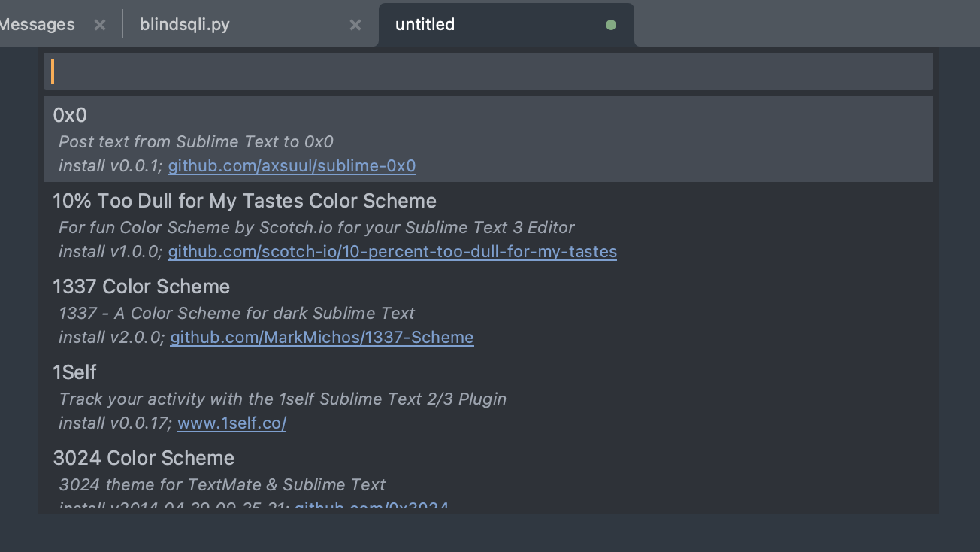Click the unsaved dot on untitled tab
Viewport: 980px width, 552px height.
tap(611, 25)
